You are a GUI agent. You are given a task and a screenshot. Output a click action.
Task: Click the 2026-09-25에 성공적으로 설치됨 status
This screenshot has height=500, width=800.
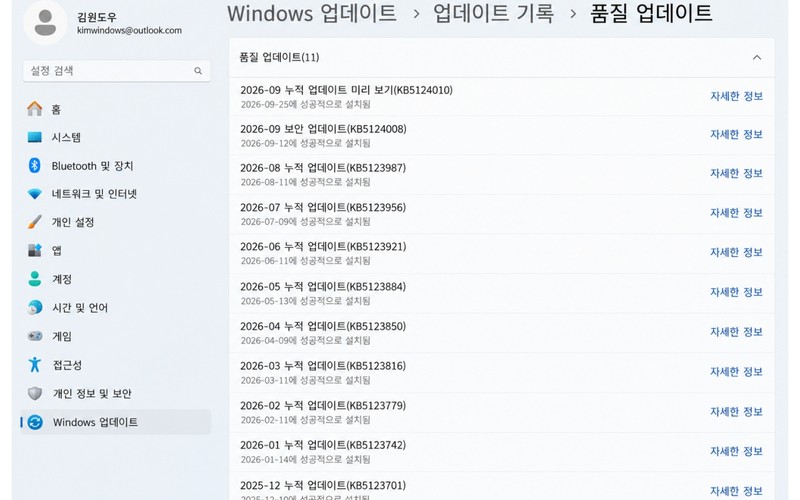pyautogui.click(x=305, y=105)
